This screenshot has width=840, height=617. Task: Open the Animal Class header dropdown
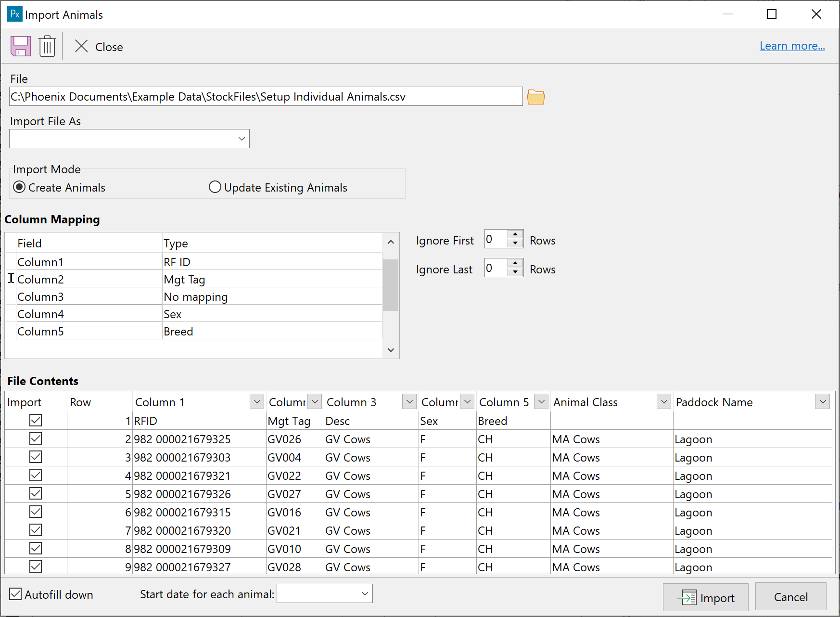(x=664, y=401)
